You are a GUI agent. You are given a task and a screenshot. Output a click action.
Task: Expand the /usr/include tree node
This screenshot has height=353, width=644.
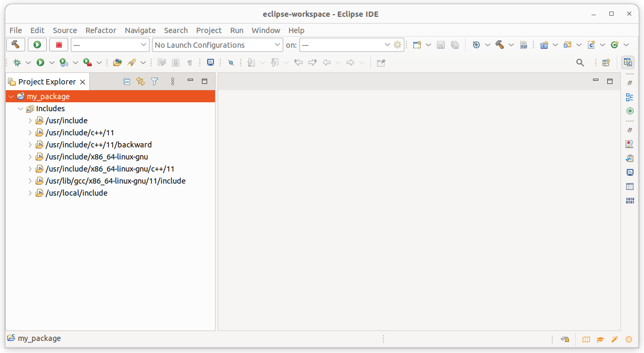30,121
